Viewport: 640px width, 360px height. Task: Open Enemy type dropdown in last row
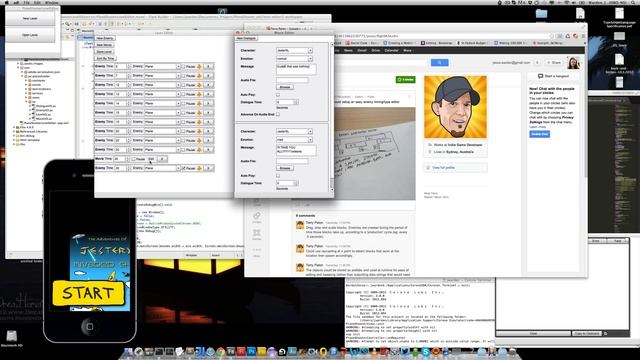pos(162,168)
